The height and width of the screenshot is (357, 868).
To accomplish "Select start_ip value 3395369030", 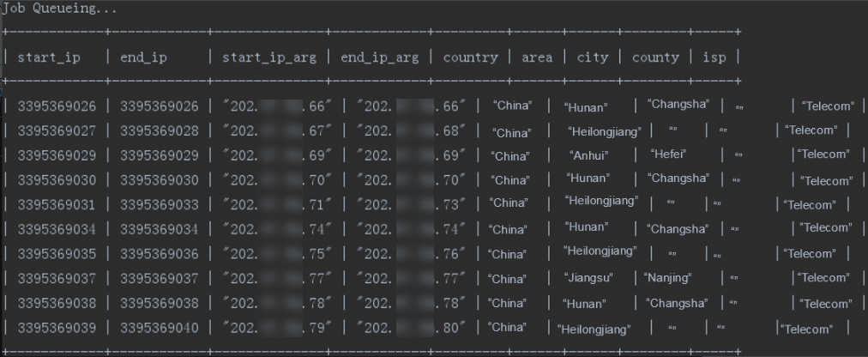I will (x=57, y=180).
